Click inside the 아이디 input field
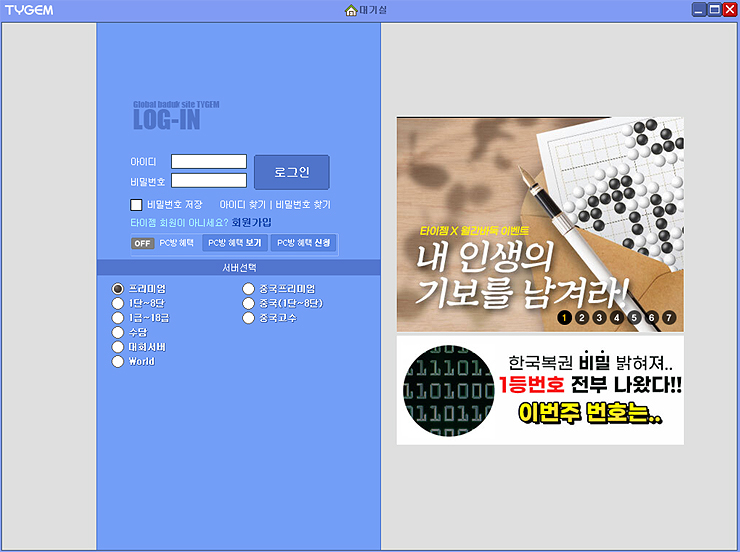The height and width of the screenshot is (552, 740). [x=209, y=161]
